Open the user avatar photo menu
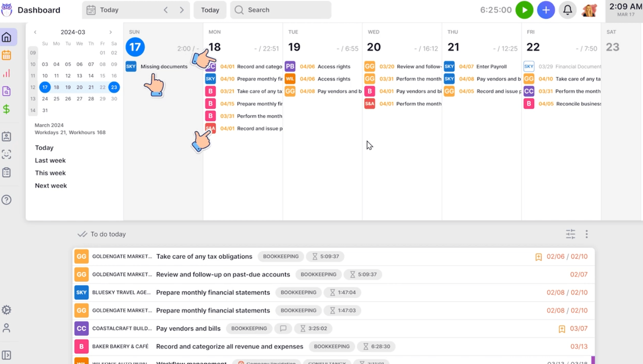 coord(589,10)
